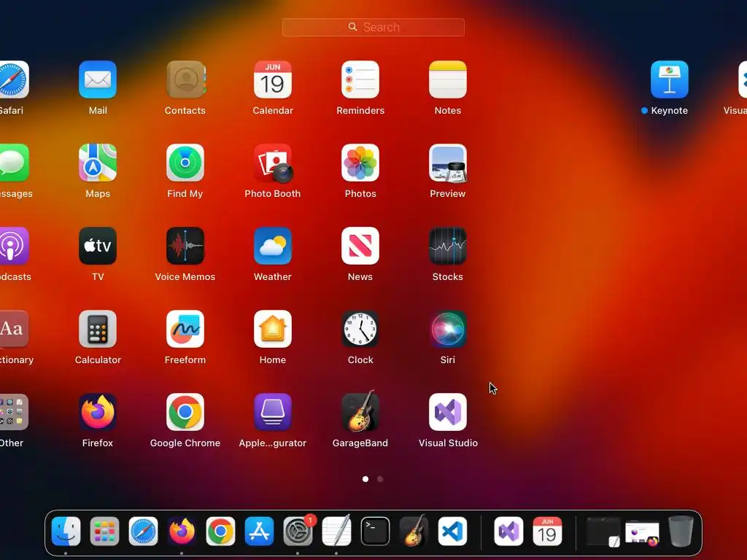The width and height of the screenshot is (747, 560).
Task: Launch the Weather app
Action: click(273, 246)
